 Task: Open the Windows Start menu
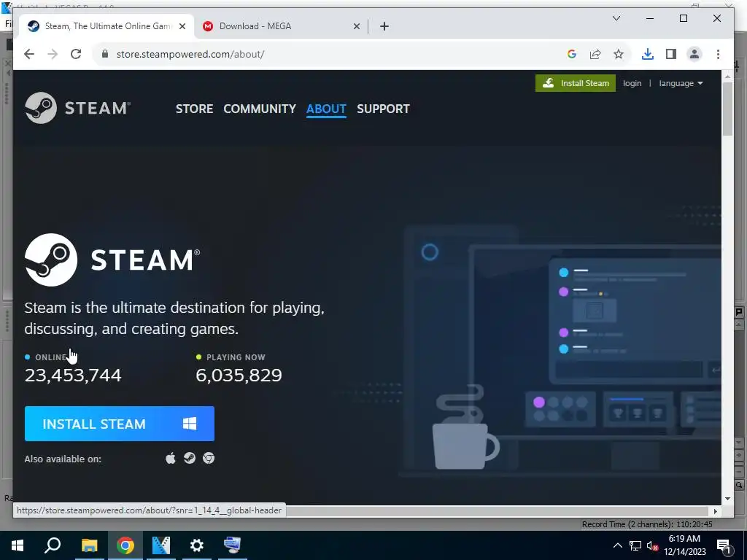[18, 545]
